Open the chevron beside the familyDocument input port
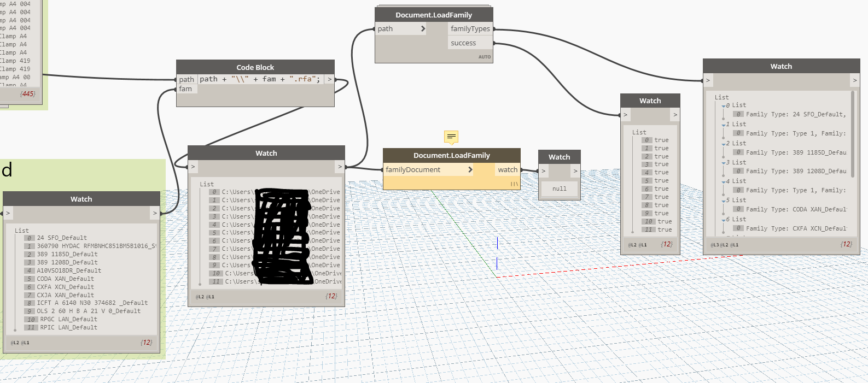This screenshot has height=383, width=868. (x=470, y=170)
